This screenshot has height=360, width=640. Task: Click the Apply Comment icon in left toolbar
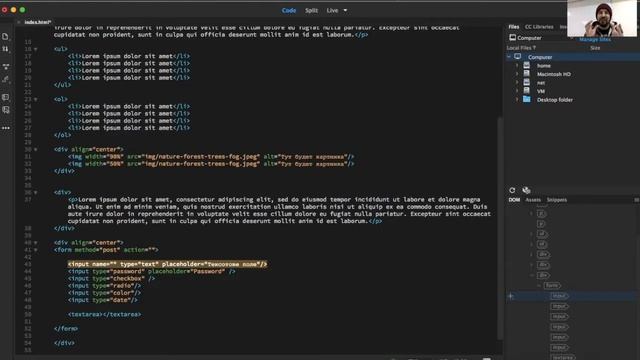6,97
